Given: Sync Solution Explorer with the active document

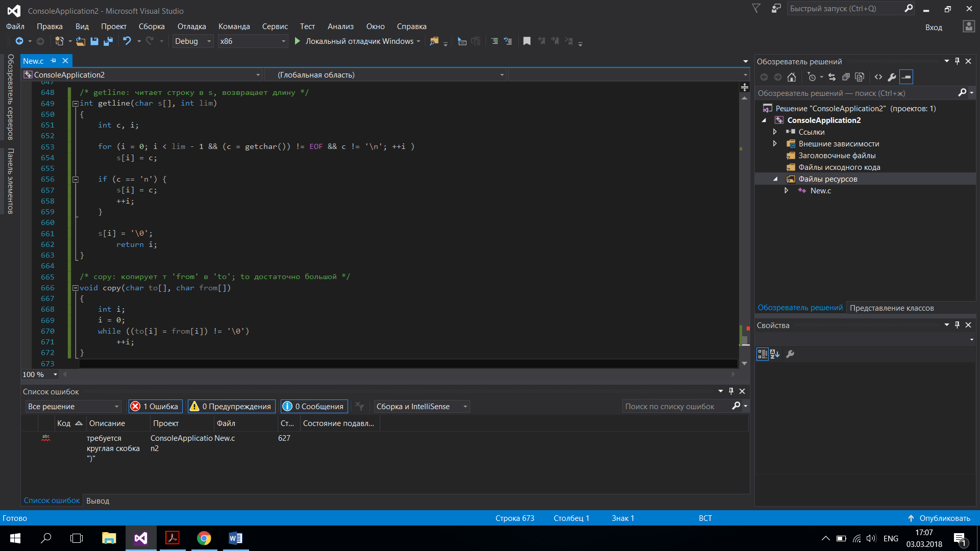Looking at the screenshot, I should click(832, 77).
